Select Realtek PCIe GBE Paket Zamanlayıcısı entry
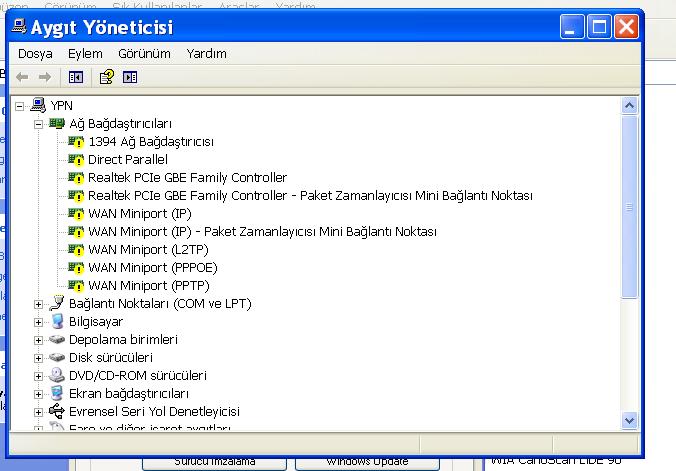 tap(310, 196)
